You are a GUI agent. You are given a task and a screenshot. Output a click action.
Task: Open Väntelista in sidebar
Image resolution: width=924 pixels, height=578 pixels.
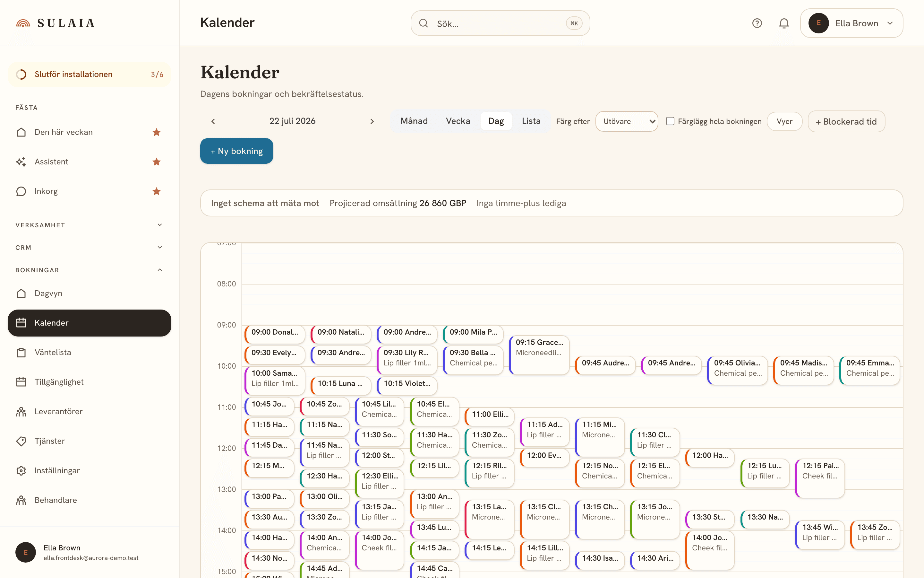[x=89, y=353]
